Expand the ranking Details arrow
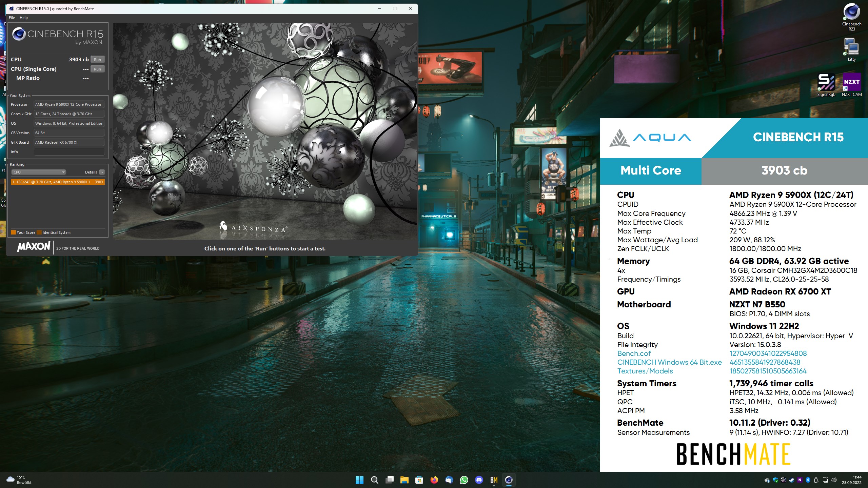Screen dimensions: 868x488 click(102, 172)
